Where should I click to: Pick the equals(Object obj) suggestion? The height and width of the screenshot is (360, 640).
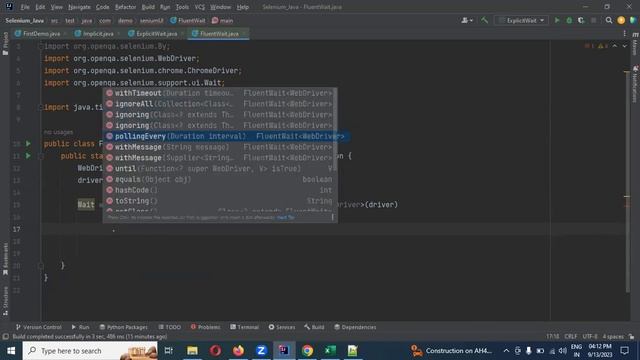click(220, 179)
